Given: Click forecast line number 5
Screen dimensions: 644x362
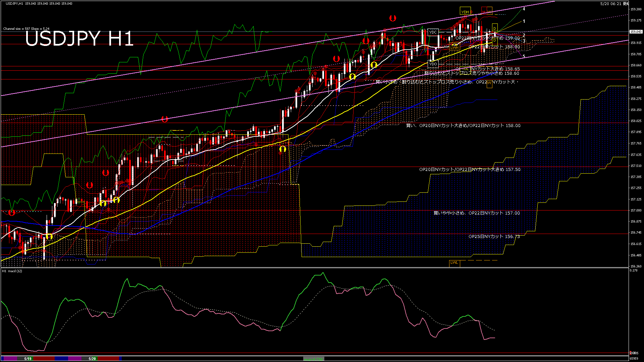Looking at the screenshot, I should pos(524,56).
